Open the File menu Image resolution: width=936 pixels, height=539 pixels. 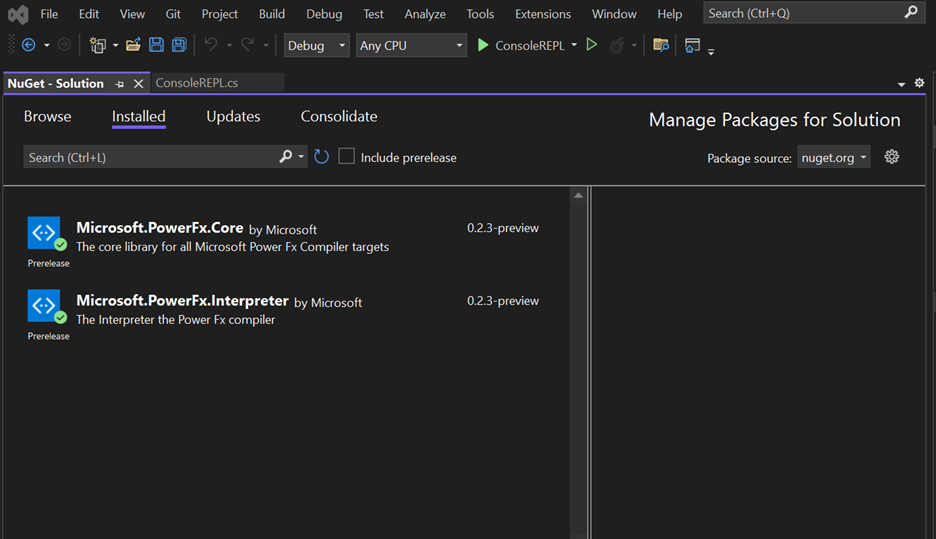[x=49, y=14]
